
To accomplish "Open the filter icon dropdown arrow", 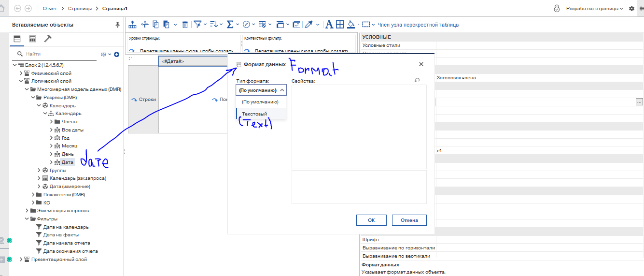I will (205, 24).
